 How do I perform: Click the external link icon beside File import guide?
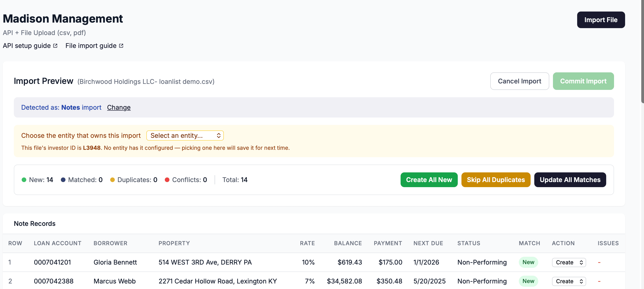(121, 46)
